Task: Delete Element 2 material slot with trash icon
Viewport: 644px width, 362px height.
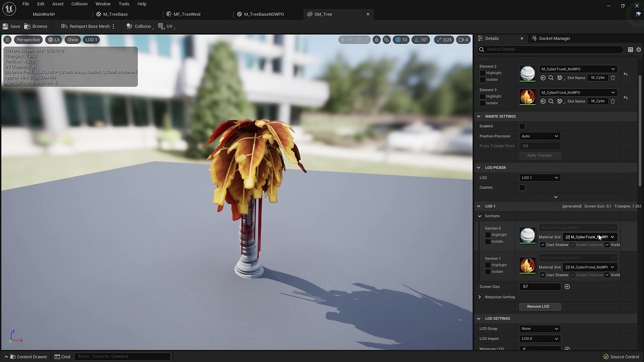Action: click(613, 78)
